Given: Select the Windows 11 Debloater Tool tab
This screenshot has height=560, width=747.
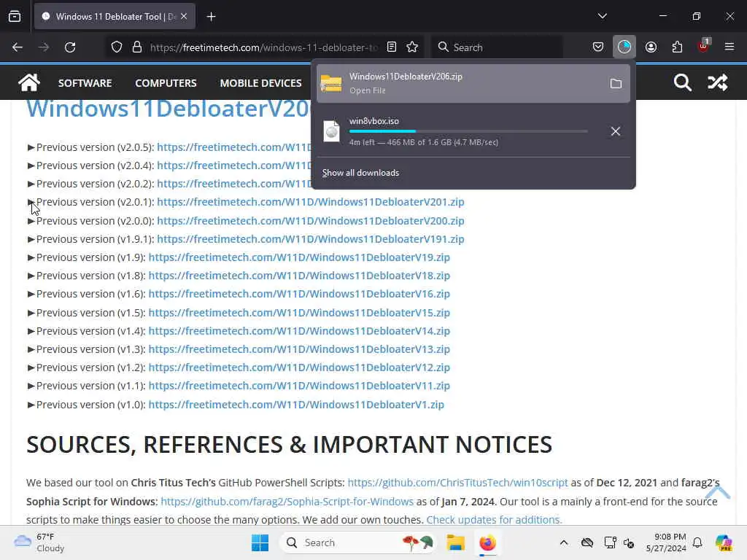Looking at the screenshot, I should (115, 17).
